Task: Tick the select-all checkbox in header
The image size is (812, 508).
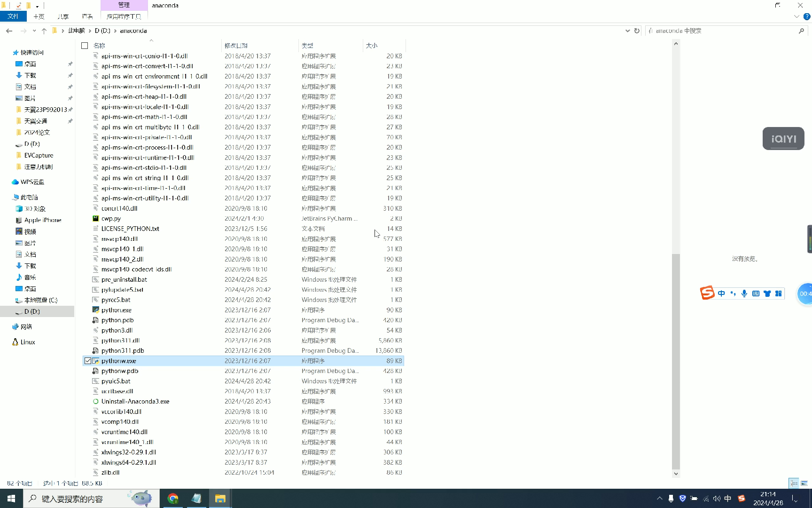Action: (x=85, y=46)
